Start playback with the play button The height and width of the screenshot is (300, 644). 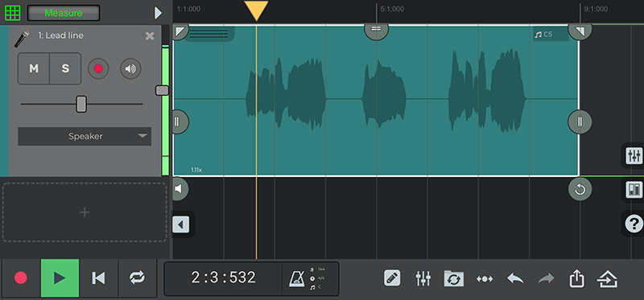(60, 277)
